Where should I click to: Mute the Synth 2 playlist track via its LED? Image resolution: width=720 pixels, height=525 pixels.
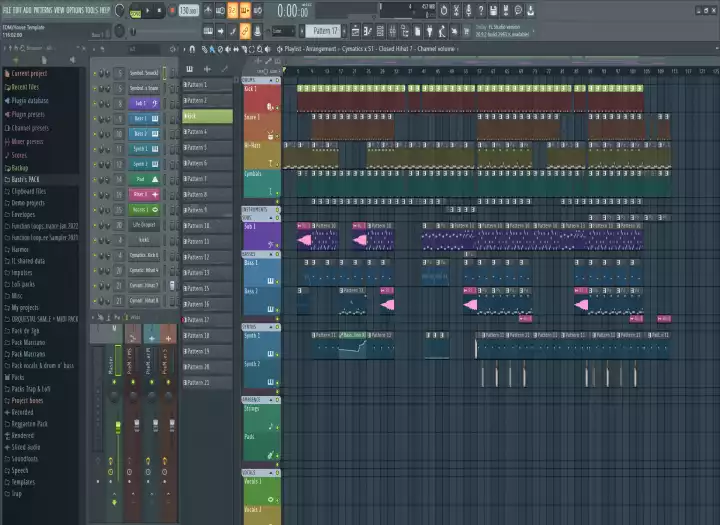[x=277, y=383]
